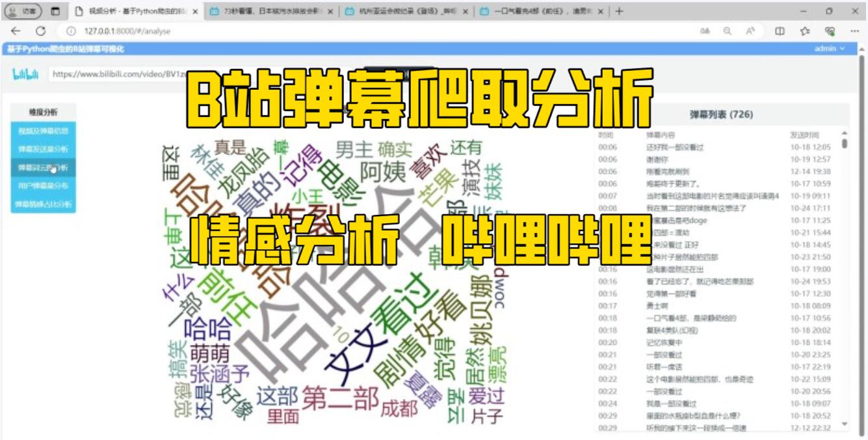Open the translate page icon

705,31
